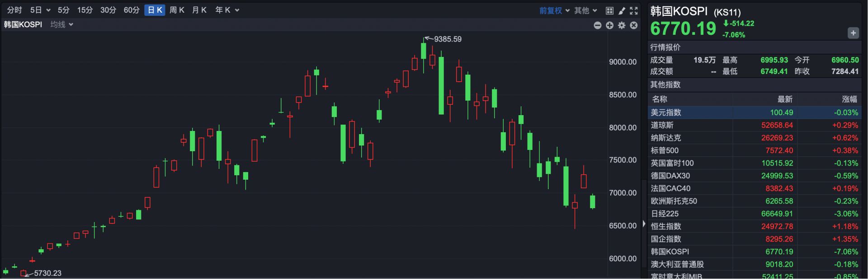Select the 美元指数 row
Screen dimensions: 868x279
(755, 112)
